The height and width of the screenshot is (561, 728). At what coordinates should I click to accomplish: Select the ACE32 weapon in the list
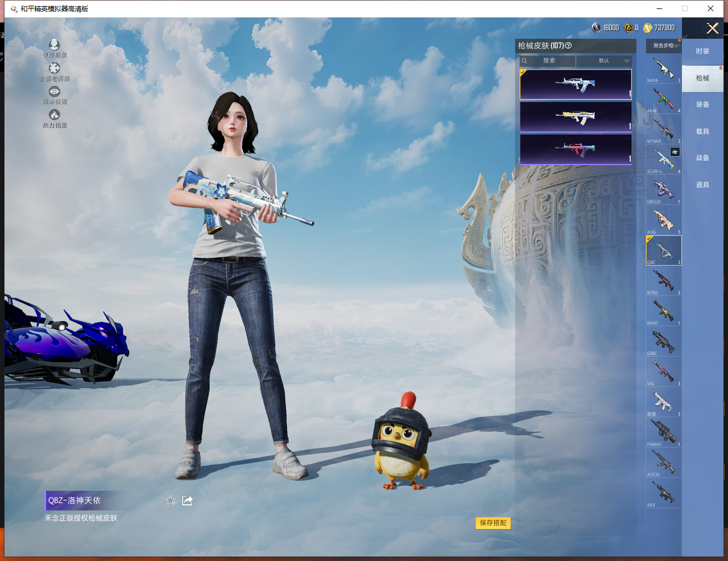[x=663, y=463]
